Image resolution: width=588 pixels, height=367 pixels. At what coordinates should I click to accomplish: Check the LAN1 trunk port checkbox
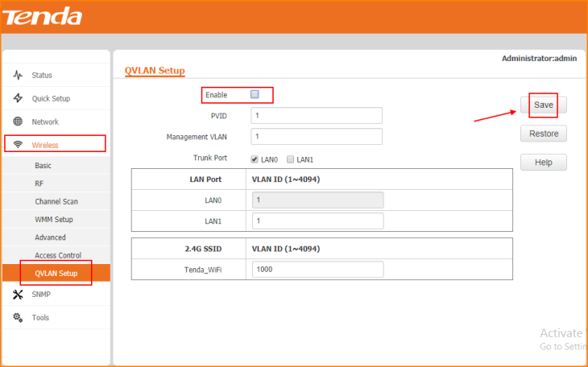click(x=291, y=159)
